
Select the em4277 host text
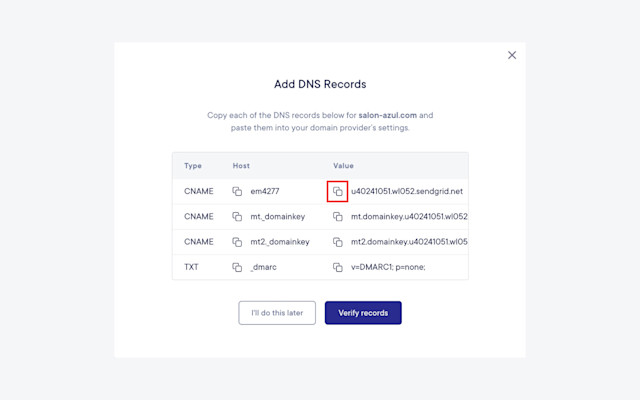[x=265, y=191]
